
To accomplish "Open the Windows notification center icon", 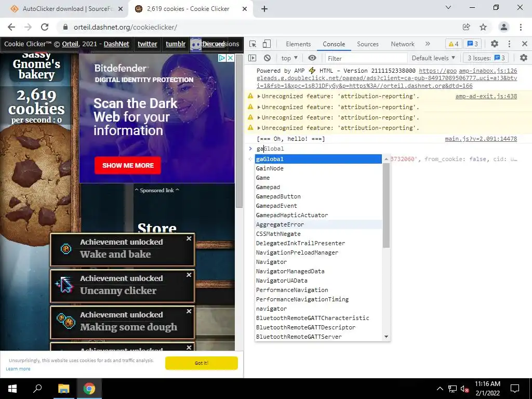I will [x=515, y=389].
